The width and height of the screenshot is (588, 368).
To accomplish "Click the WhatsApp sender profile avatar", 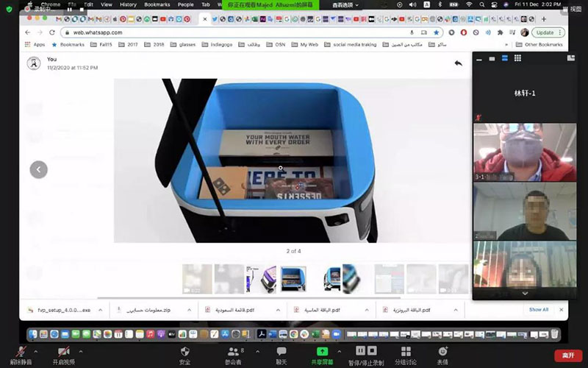I will click(x=34, y=63).
